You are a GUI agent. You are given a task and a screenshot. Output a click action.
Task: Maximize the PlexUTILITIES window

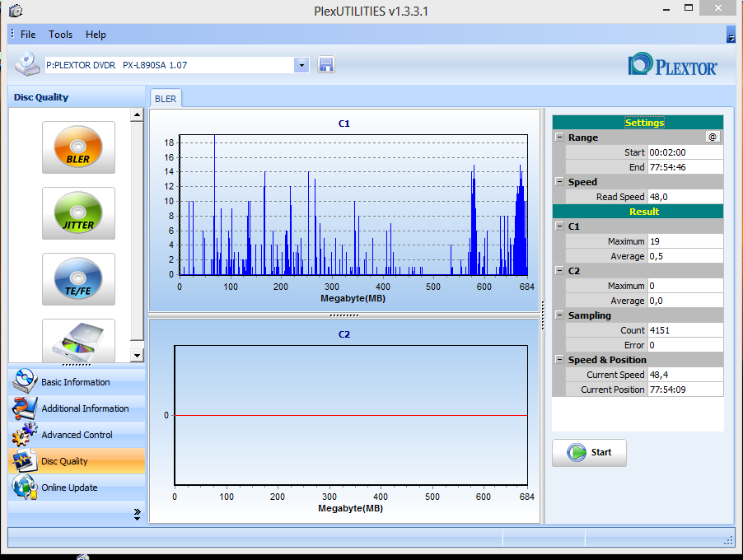point(689,8)
